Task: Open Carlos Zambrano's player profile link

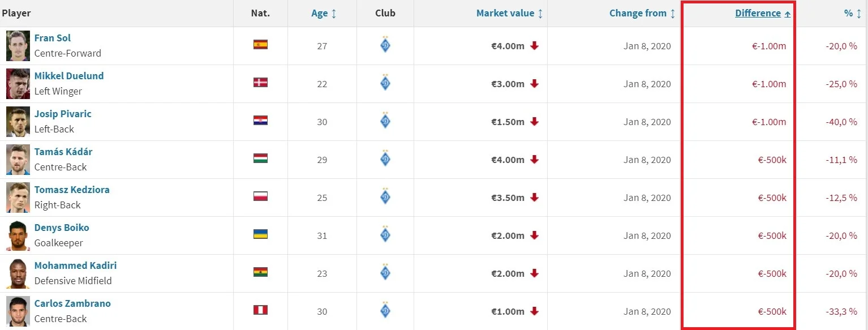Action: [72, 303]
